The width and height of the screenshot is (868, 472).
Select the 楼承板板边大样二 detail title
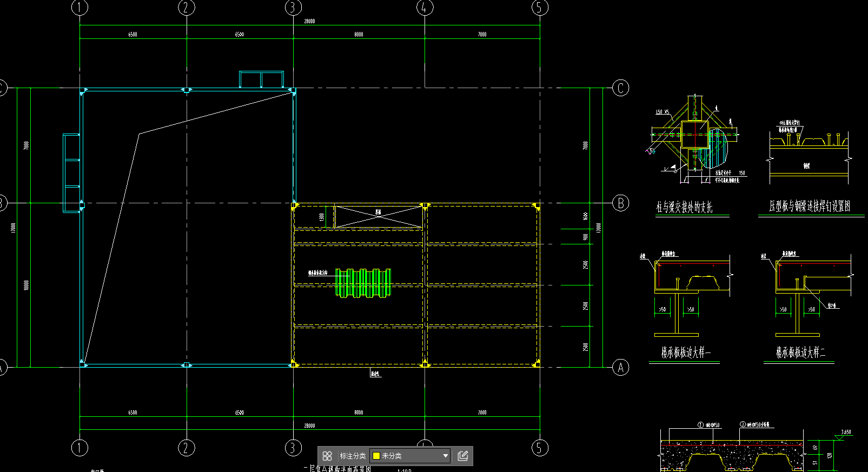click(800, 353)
